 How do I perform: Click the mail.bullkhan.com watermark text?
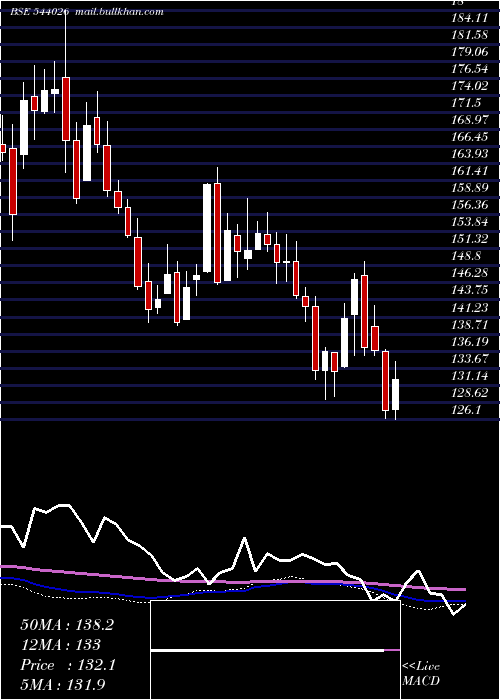pos(120,12)
